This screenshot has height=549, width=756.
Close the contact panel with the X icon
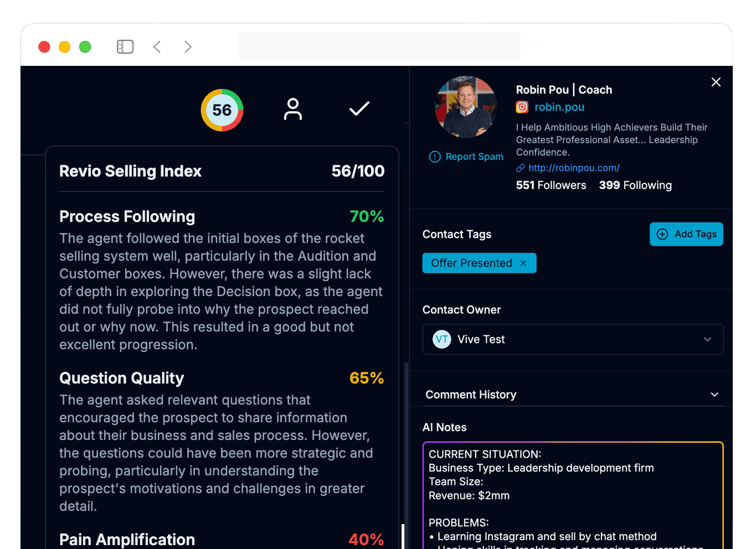(x=716, y=82)
